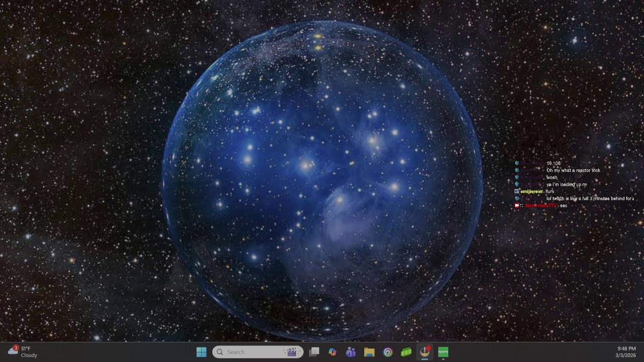Viewport: 644px width, 362px height.
Task: Open the Windows Start menu
Action: point(201,352)
